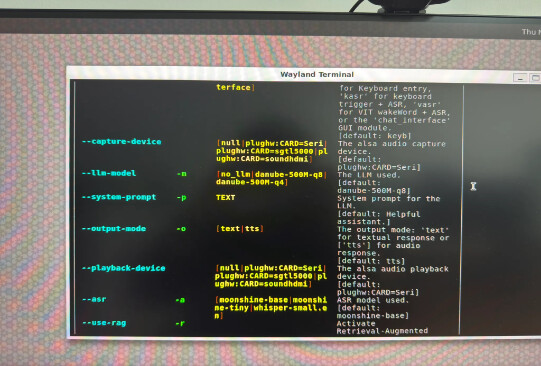Click 'The LLM used.' description
541x366 pixels.
(x=369, y=175)
